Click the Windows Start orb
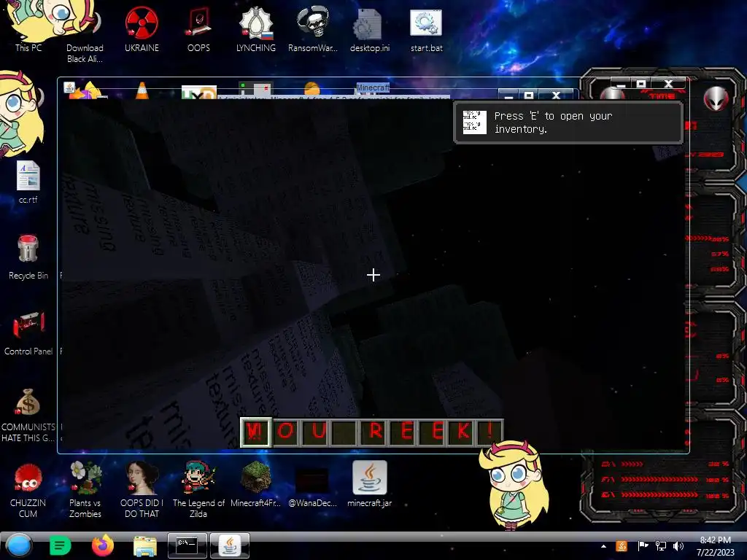The image size is (747, 560). [x=19, y=545]
